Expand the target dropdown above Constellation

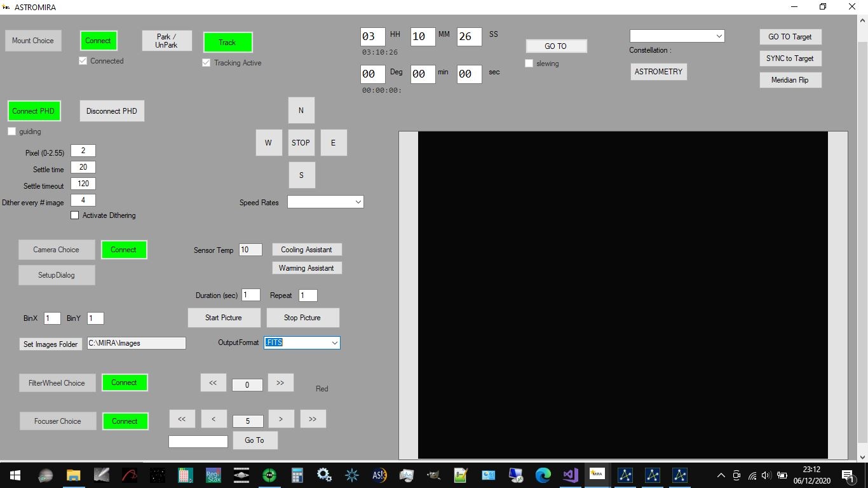[x=677, y=36]
